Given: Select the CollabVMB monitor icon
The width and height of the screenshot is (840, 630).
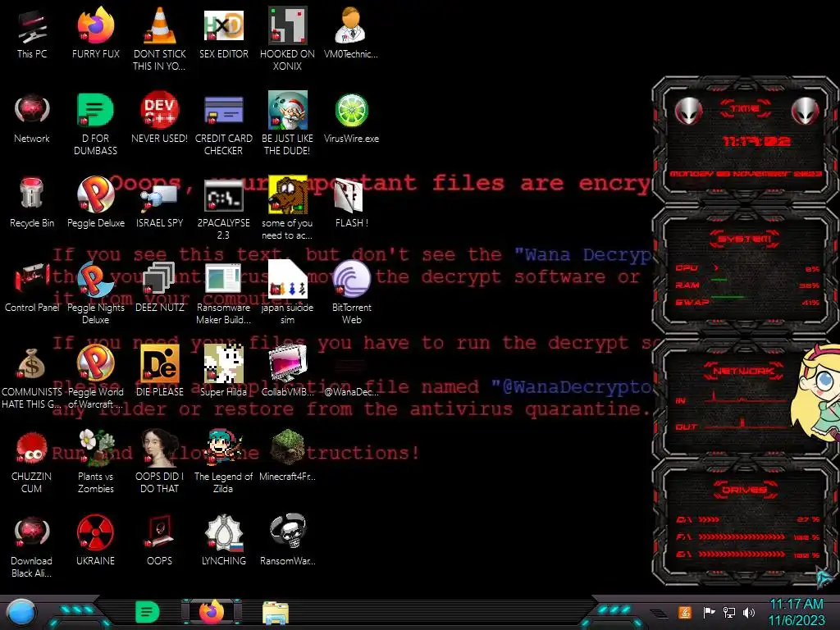Looking at the screenshot, I should tap(288, 363).
